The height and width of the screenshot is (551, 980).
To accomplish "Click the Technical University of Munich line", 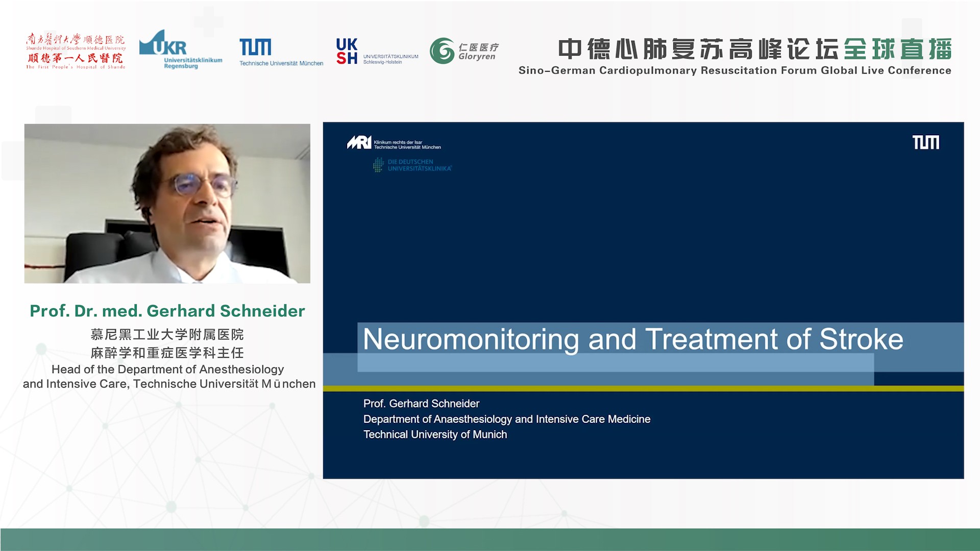I will 435,435.
